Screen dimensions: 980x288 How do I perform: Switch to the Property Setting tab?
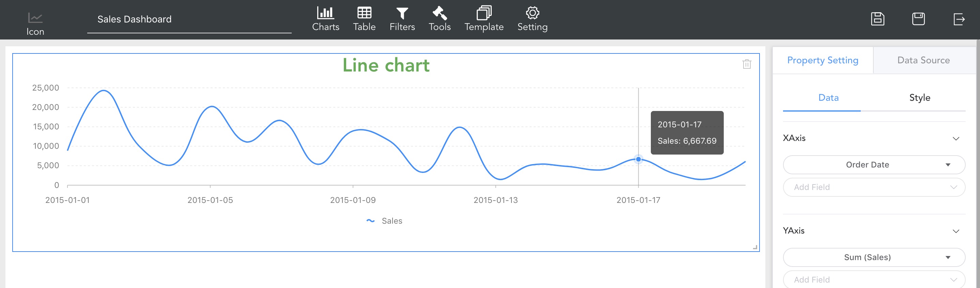pos(823,60)
